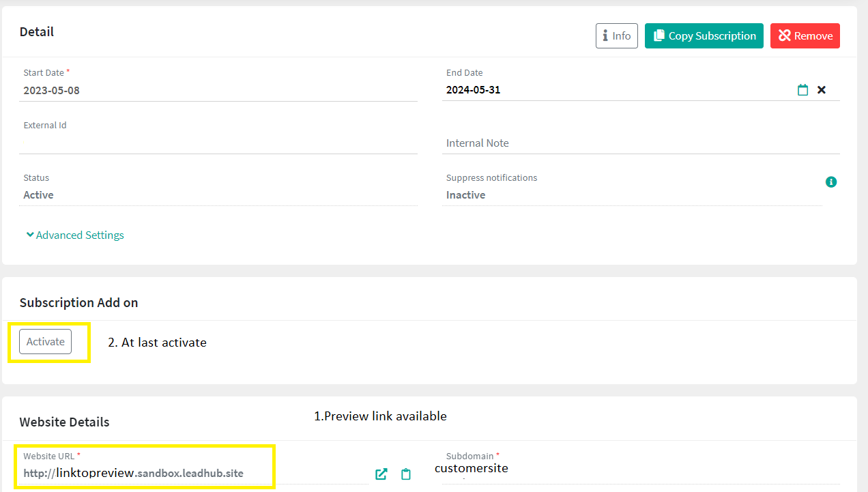Focus the End Date input
Viewport: 868px width, 492px height.
click(614, 90)
